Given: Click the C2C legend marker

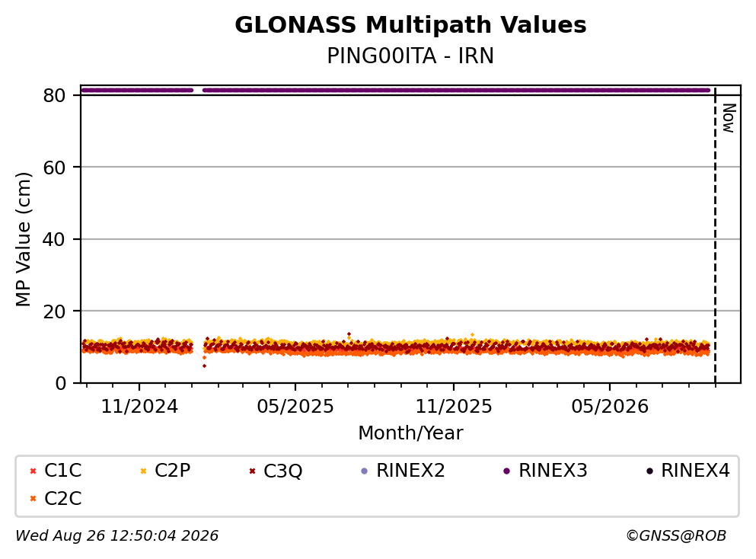Looking at the screenshot, I should click(x=33, y=499).
